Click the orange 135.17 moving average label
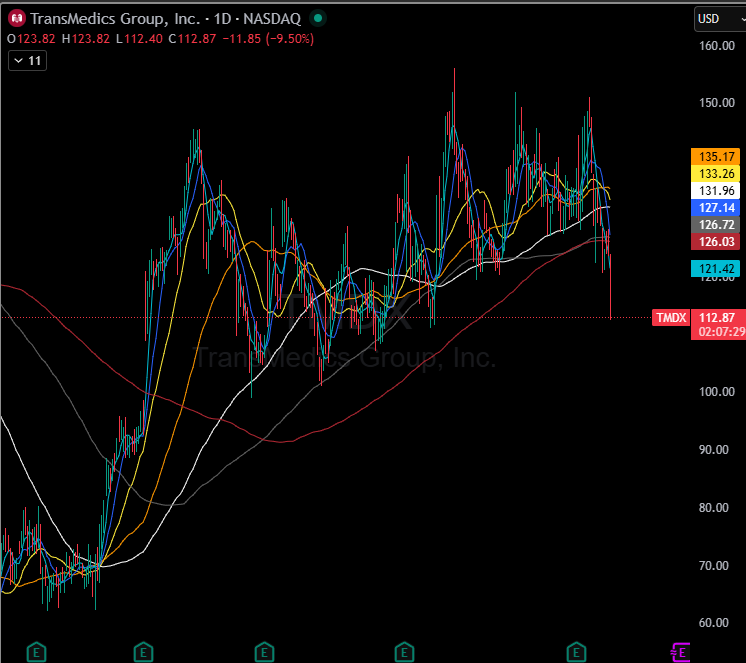This screenshot has height=663, width=746. tap(715, 156)
